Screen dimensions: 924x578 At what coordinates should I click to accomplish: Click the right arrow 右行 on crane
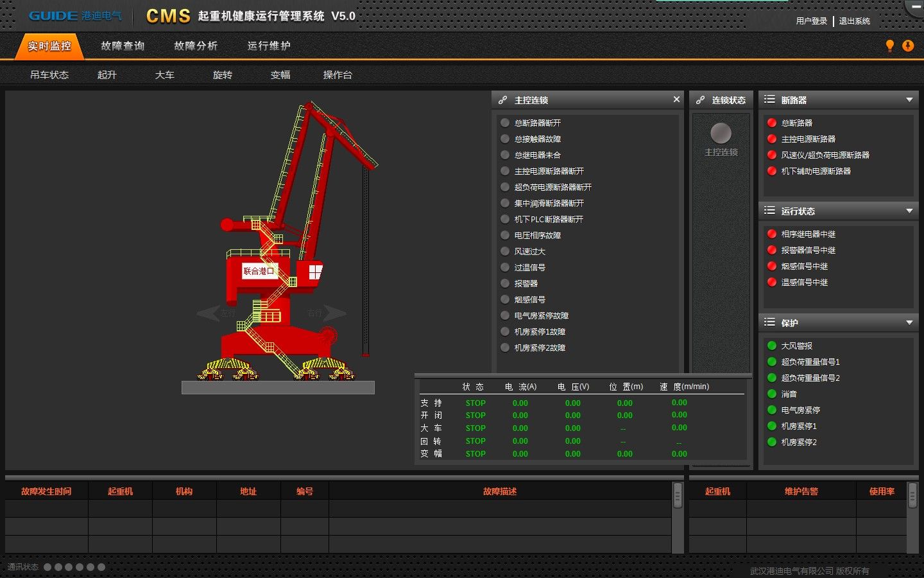pos(334,313)
